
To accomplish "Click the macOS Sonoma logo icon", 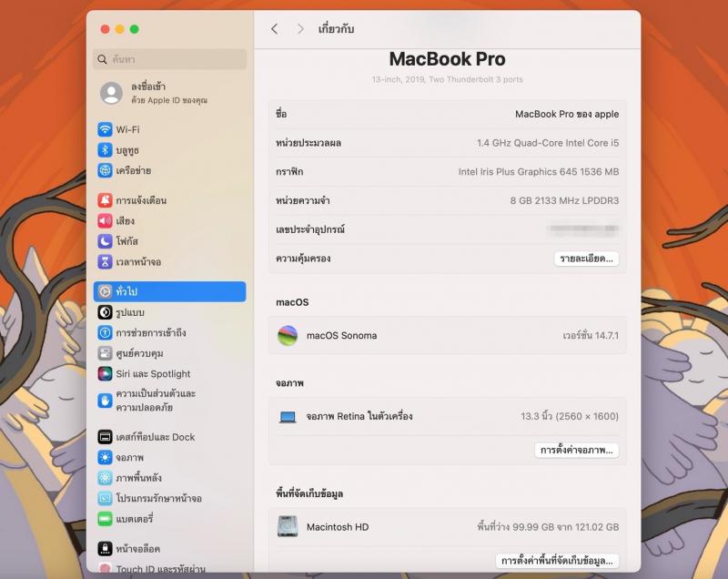I will coord(288,335).
